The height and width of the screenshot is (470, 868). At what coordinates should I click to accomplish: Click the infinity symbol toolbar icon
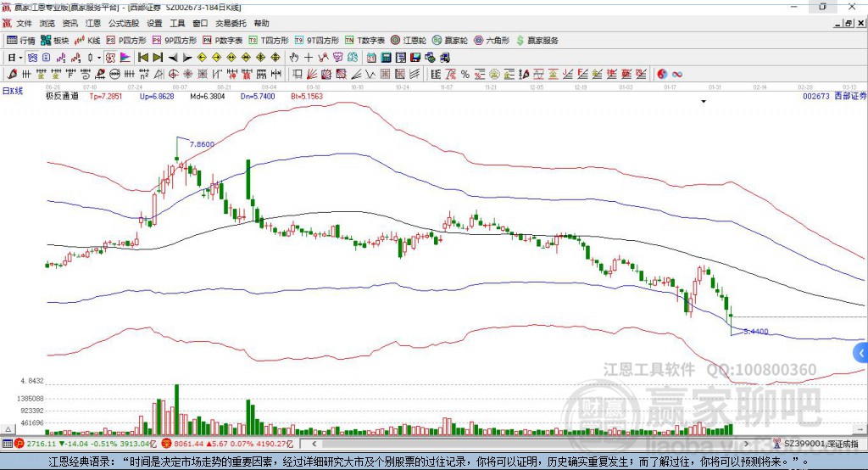pos(677,74)
